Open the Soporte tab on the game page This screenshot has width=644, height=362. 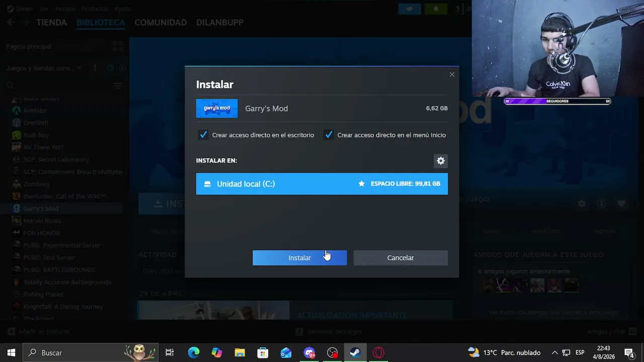(603, 231)
